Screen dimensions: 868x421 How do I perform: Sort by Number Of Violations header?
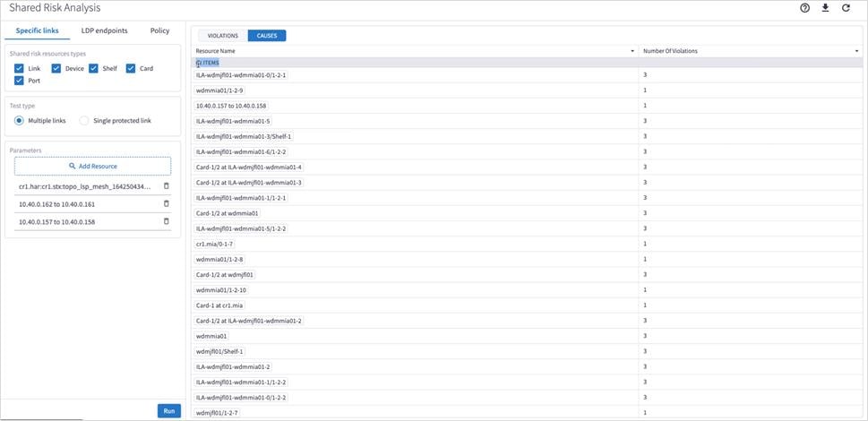pyautogui.click(x=670, y=51)
